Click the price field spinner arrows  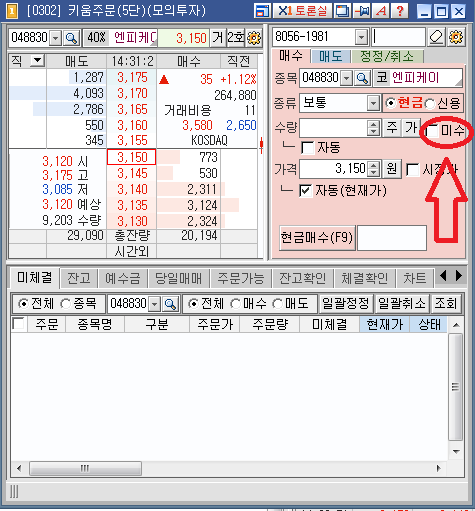pos(373,169)
